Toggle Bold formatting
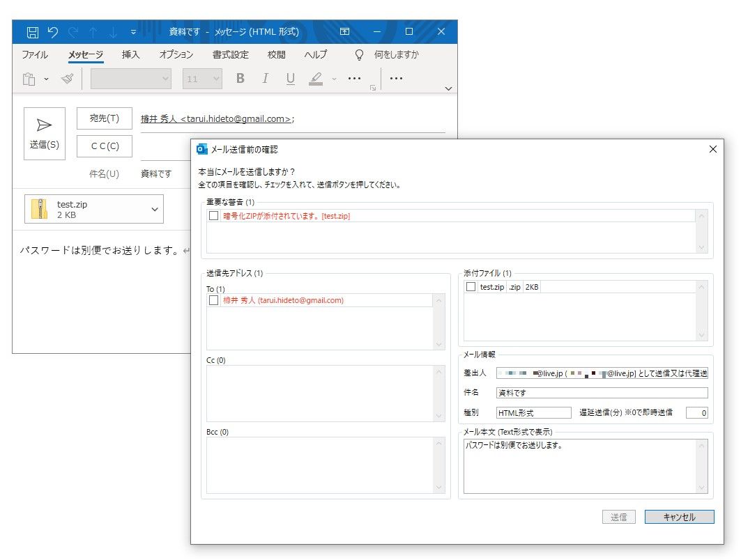The height and width of the screenshot is (560, 741). pyautogui.click(x=240, y=79)
